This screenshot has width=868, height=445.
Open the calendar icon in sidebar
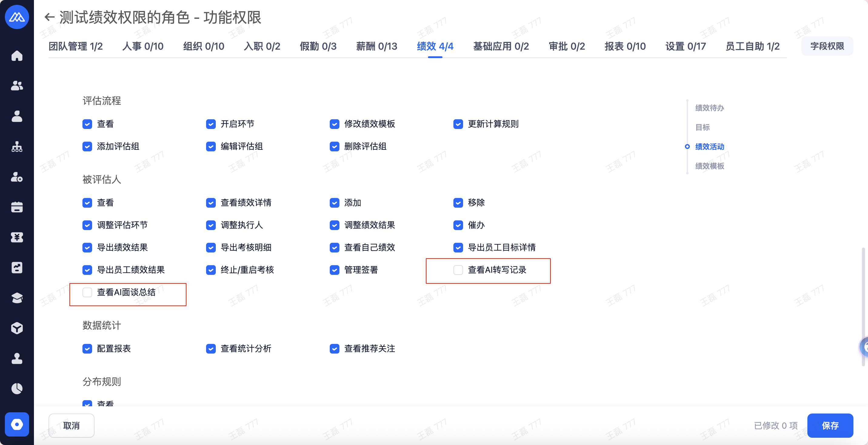[17, 207]
